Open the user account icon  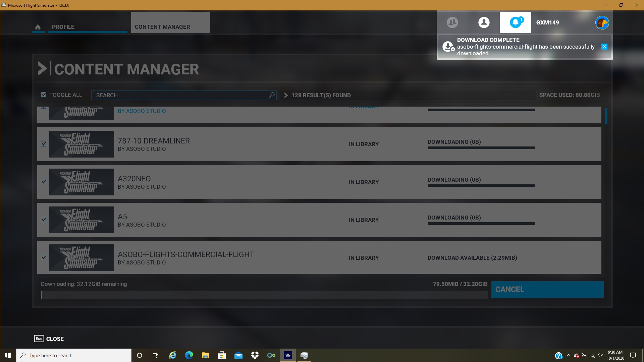pos(484,22)
